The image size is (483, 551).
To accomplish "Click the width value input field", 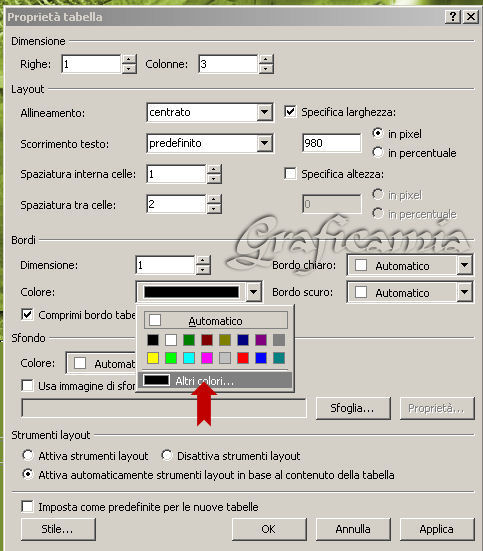I will pyautogui.click(x=331, y=143).
